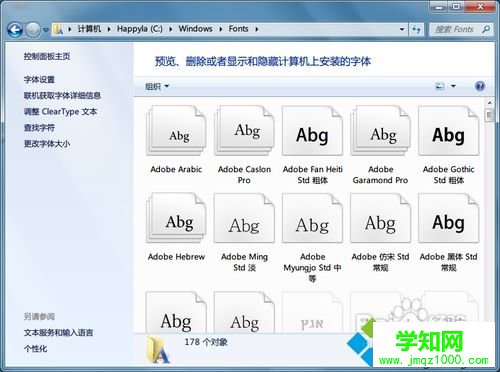Open 控制面板主页 link
The width and height of the screenshot is (500, 372).
pos(47,56)
